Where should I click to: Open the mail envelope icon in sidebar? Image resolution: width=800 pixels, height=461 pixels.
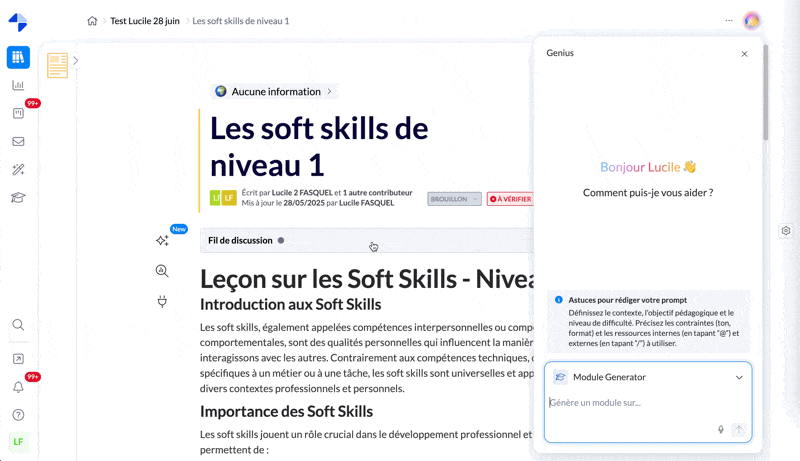[x=18, y=142]
